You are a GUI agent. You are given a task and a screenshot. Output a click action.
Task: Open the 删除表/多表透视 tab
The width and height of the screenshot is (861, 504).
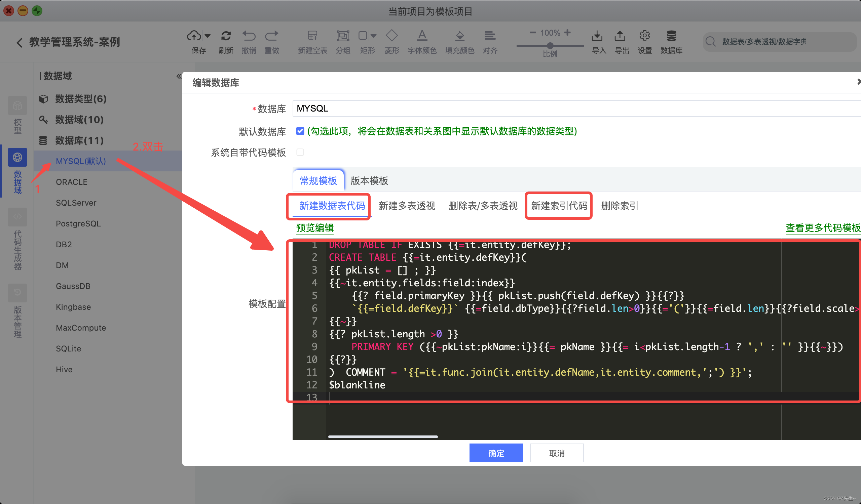[x=483, y=206]
